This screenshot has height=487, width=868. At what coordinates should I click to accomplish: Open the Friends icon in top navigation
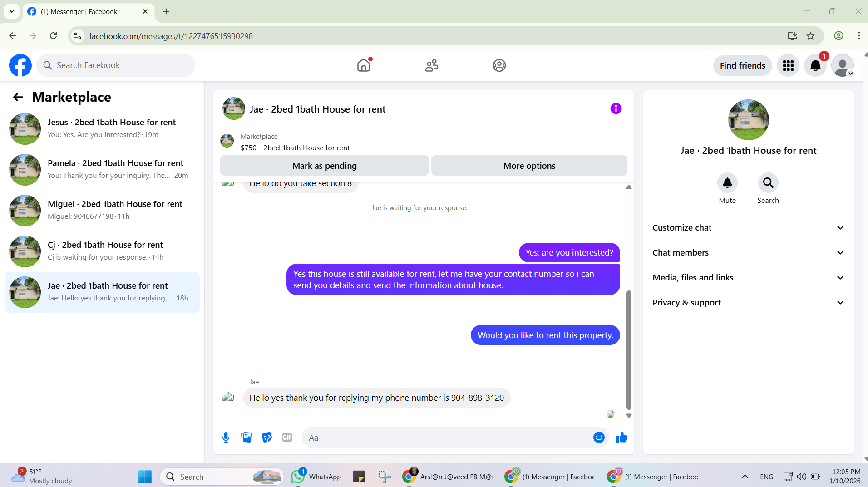pos(431,65)
